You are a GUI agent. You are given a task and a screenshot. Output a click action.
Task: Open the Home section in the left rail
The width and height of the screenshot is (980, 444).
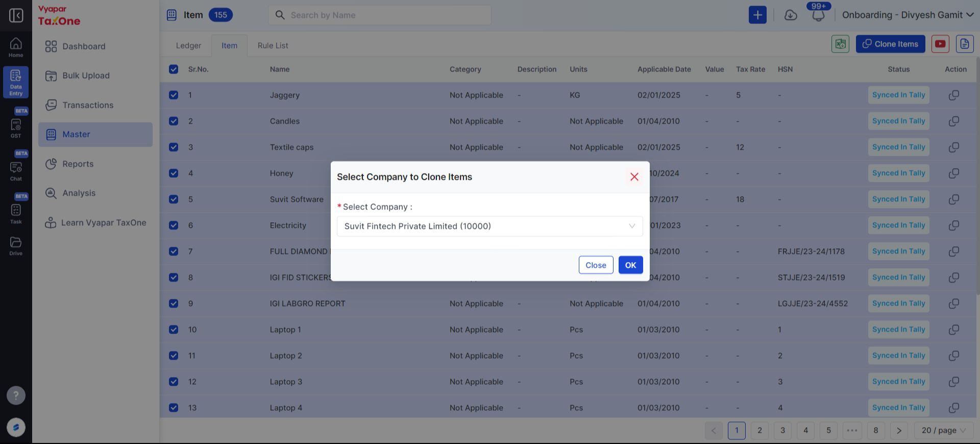pyautogui.click(x=16, y=47)
